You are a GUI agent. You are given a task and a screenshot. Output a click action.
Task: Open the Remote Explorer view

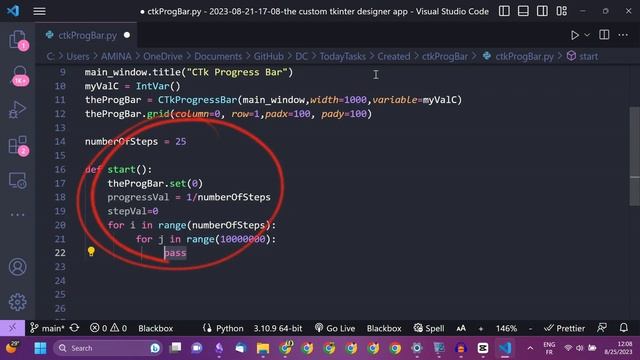pyautogui.click(x=17, y=181)
